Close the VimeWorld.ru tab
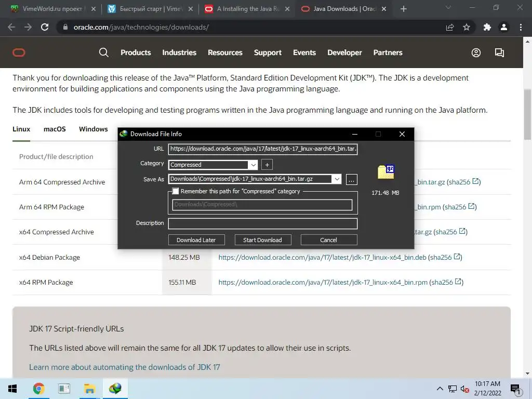The width and height of the screenshot is (532, 399). click(94, 9)
